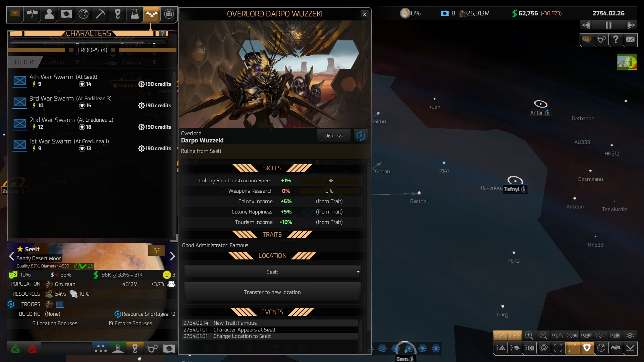Open the Diplomacy flags panel

pyautogui.click(x=32, y=14)
